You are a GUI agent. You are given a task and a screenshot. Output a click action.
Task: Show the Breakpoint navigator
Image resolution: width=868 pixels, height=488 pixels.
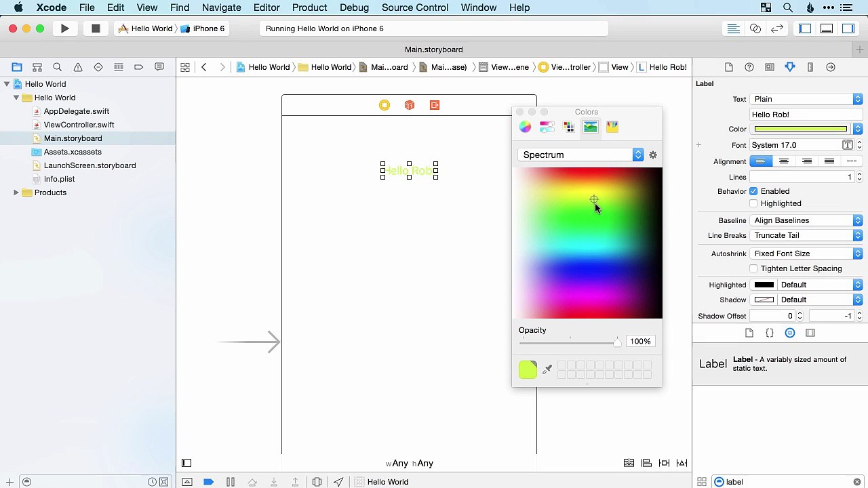pos(139,67)
